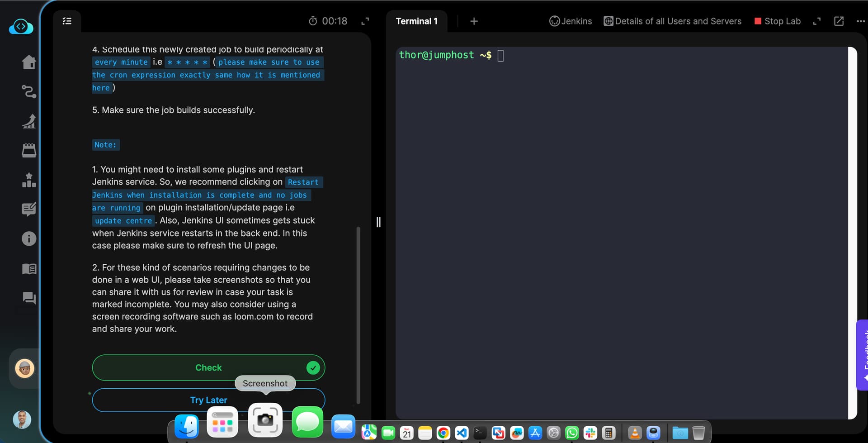This screenshot has height=443, width=868.
Task: Click the panel divider resize handle
Action: [x=378, y=222]
